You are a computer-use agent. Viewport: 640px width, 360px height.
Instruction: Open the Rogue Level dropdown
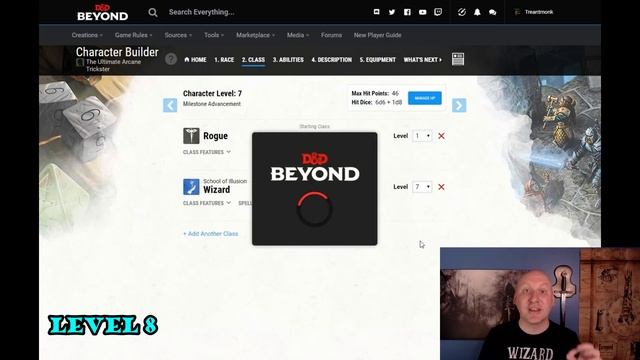tap(422, 136)
